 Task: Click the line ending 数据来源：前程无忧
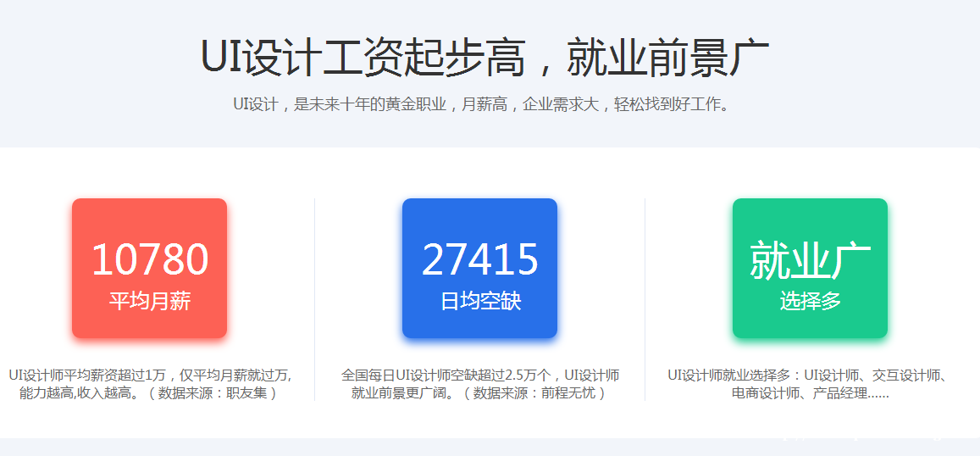pos(479,394)
